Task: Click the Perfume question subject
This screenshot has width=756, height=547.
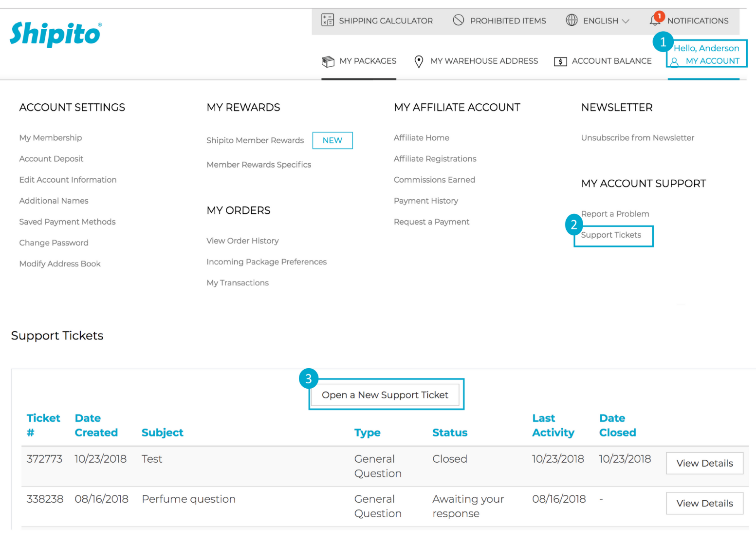Action: point(188,499)
